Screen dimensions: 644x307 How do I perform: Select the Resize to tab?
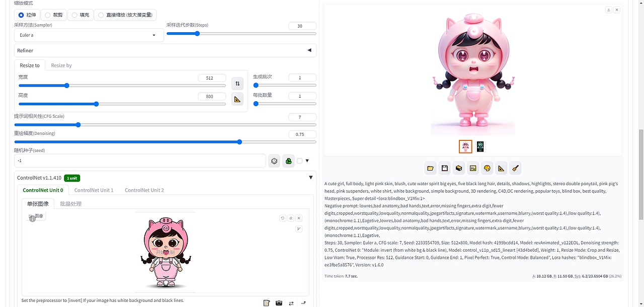tap(30, 65)
